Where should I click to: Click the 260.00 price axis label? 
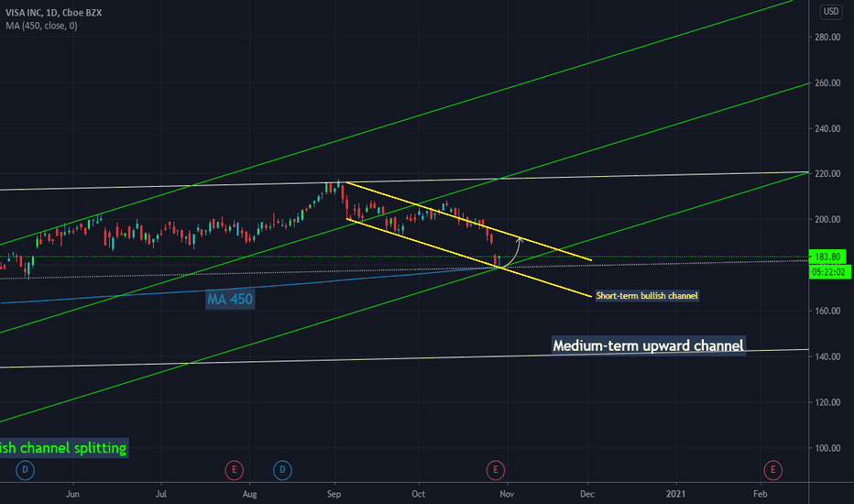click(827, 82)
